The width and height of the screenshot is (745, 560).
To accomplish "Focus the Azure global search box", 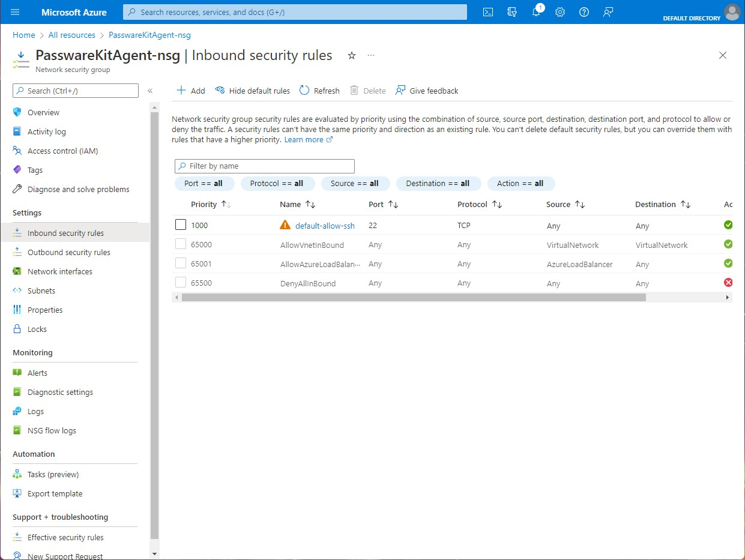I will 295,12.
